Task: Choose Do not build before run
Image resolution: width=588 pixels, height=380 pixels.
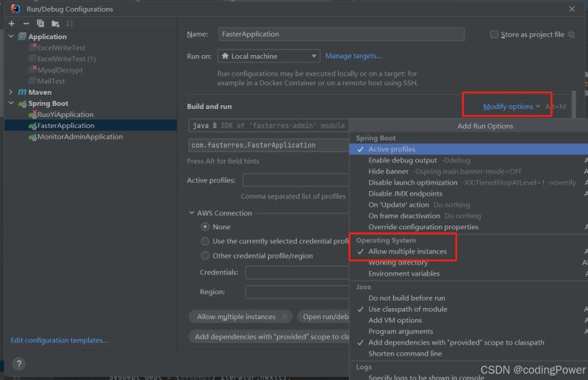Action: [469, 298]
